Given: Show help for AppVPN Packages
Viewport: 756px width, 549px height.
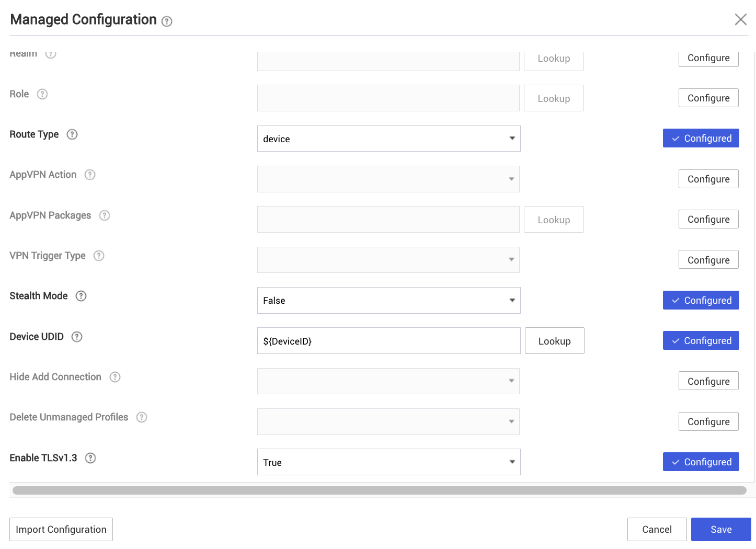Looking at the screenshot, I should coord(105,215).
